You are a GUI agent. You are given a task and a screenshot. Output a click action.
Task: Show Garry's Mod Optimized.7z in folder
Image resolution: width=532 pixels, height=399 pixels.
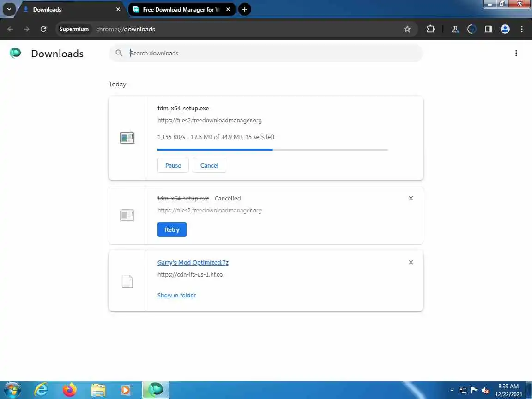point(176,295)
